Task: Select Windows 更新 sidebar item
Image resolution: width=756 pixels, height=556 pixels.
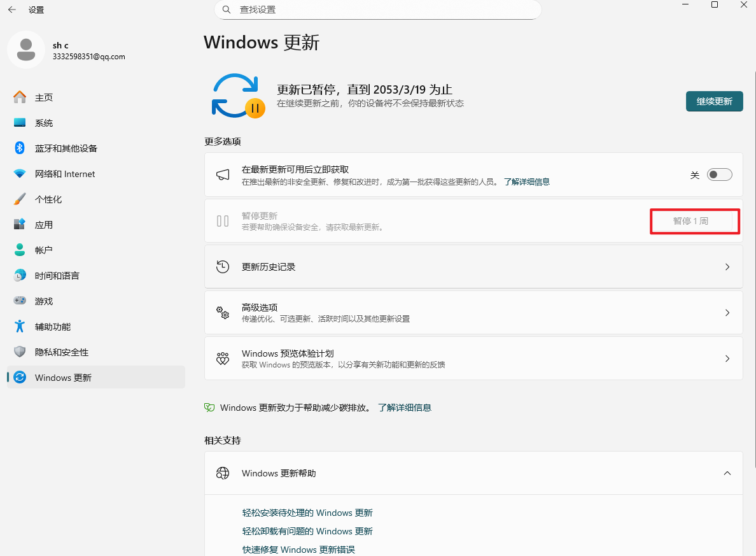Action: [96, 378]
